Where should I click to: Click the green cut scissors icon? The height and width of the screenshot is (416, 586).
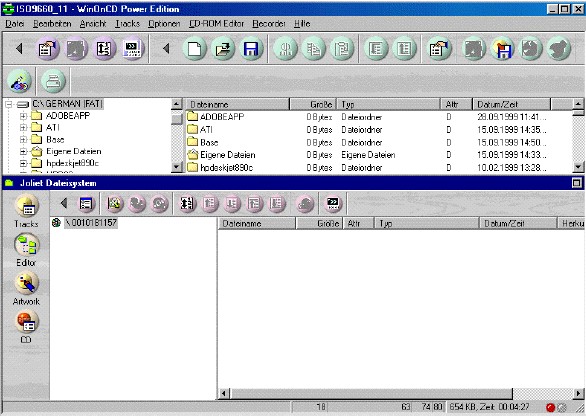[x=286, y=49]
